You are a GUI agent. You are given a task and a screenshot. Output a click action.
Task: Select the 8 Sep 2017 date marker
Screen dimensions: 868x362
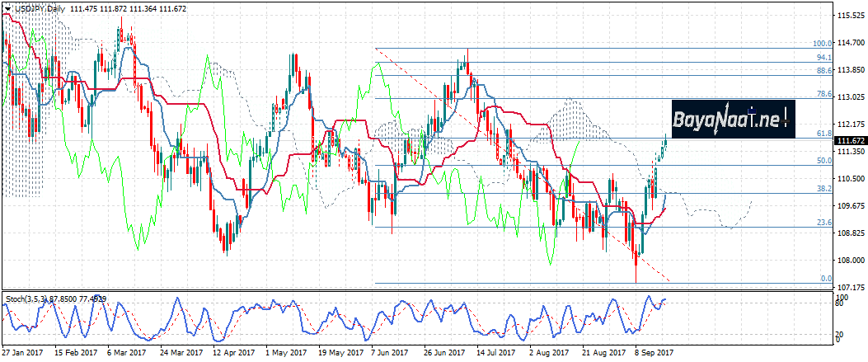coord(655,351)
